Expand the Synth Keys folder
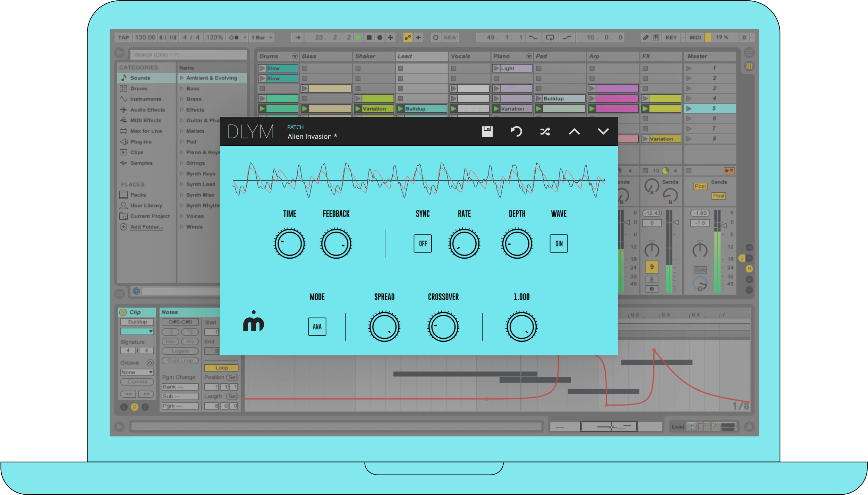Image resolution: width=868 pixels, height=495 pixels. (181, 174)
